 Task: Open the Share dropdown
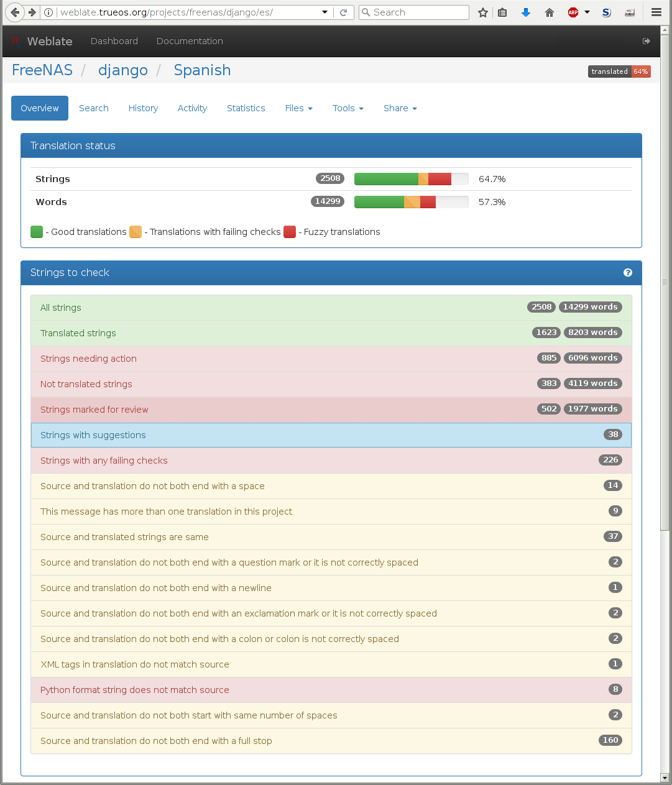coord(400,108)
